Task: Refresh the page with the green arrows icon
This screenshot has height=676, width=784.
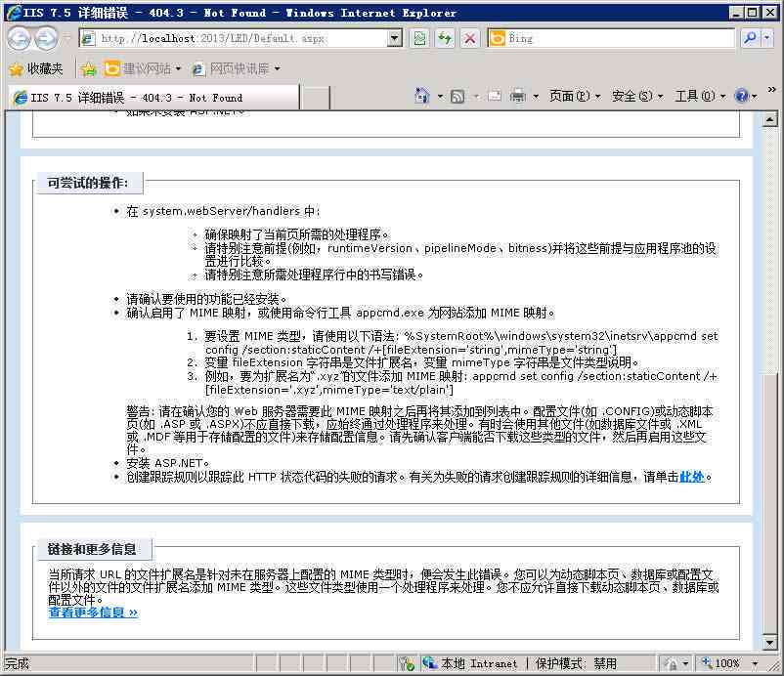Action: pyautogui.click(x=444, y=38)
